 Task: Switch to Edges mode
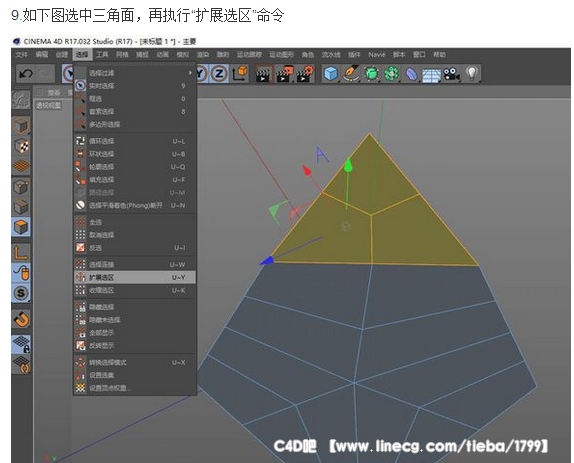(x=21, y=207)
